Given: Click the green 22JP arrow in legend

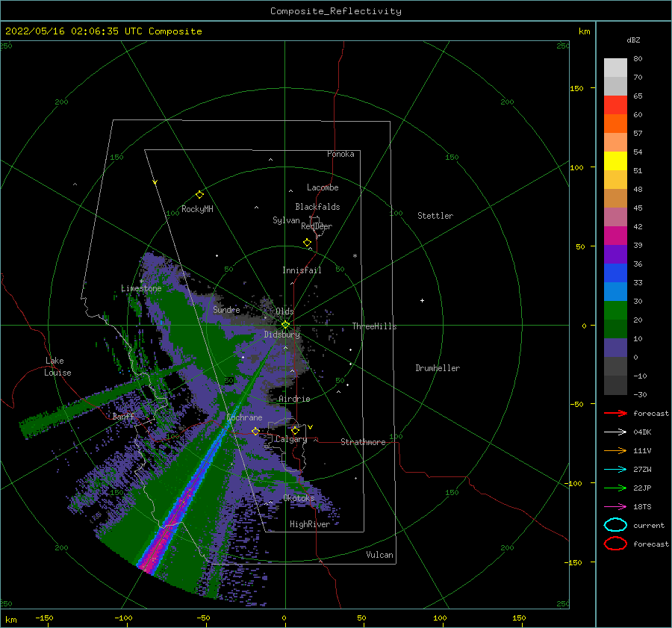Looking at the screenshot, I should 615,488.
